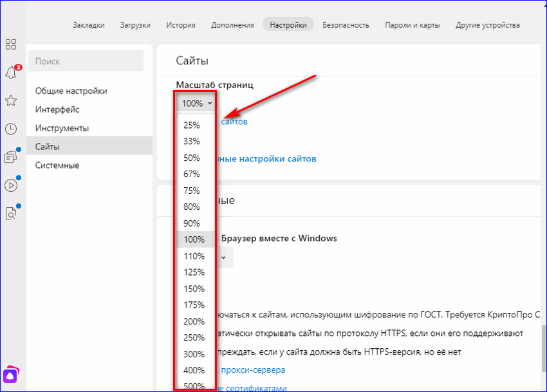Open the autostart with Windows dropdown arrow
The height and width of the screenshot is (392, 547).
[x=223, y=257]
